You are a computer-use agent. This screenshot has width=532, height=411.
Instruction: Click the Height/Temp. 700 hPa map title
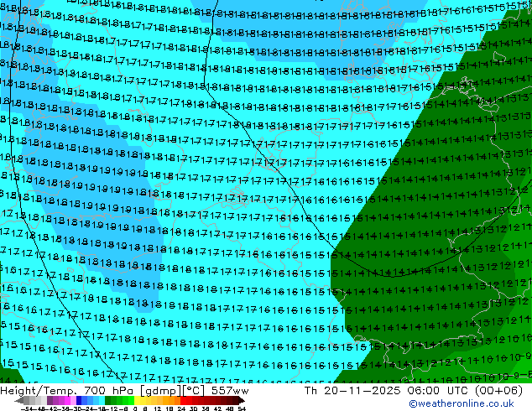click(124, 391)
